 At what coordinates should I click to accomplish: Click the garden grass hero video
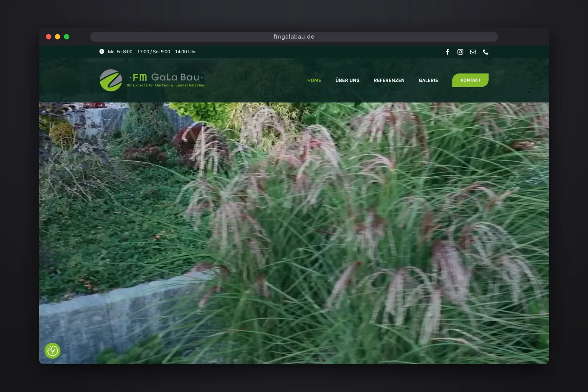[294, 233]
